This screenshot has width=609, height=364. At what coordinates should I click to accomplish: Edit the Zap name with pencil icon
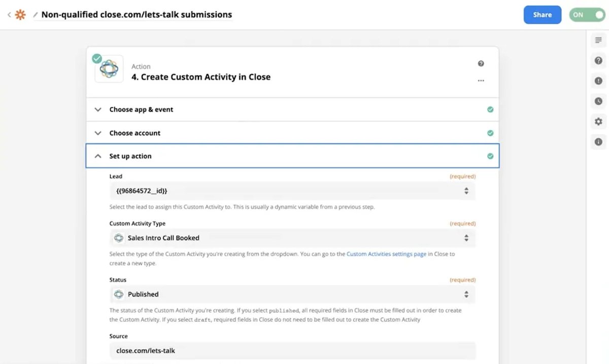(36, 15)
